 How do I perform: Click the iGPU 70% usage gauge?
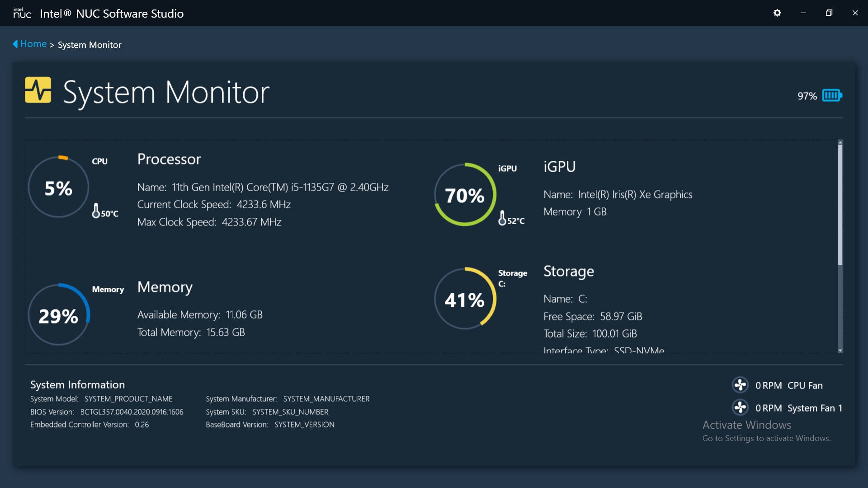(465, 195)
